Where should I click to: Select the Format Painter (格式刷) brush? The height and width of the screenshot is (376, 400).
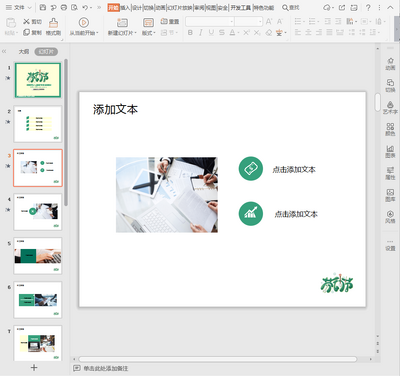tap(53, 23)
